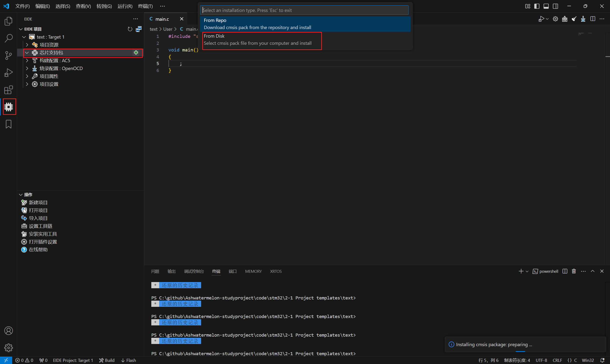The height and width of the screenshot is (364, 610).
Task: Toggle the bottom panel layout button
Action: [x=546, y=6]
